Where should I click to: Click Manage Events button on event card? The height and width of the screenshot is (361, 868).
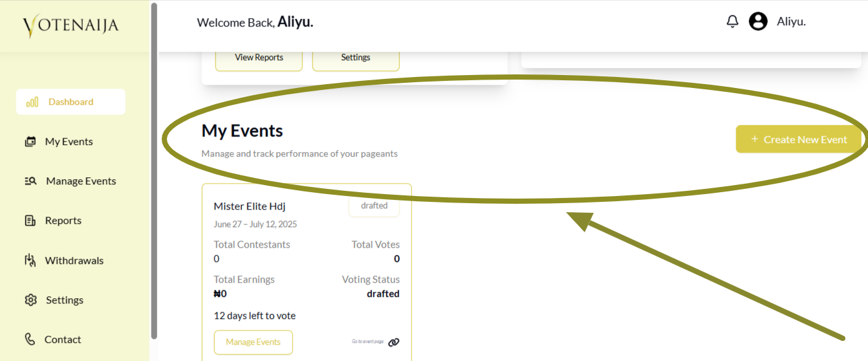(253, 342)
